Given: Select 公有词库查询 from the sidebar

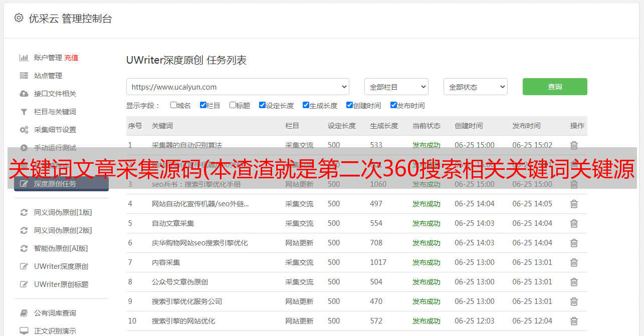Looking at the screenshot, I should [55, 313].
